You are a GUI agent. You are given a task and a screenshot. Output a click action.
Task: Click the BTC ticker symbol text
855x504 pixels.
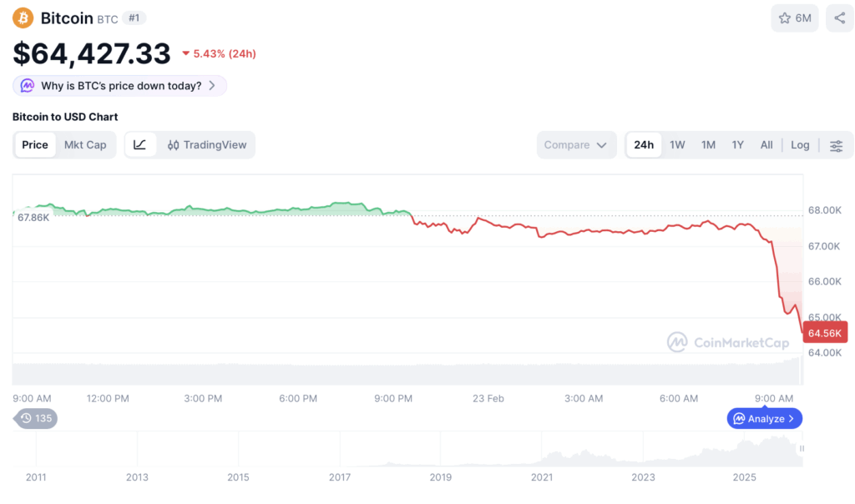click(x=108, y=19)
